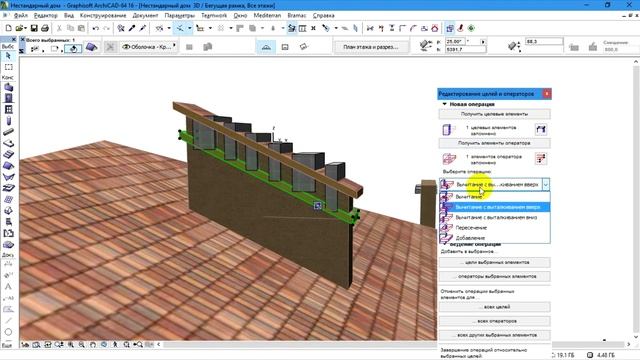The image size is (640, 360).
Task: Choose Вычитание с выталкиванием вниз option
Action: (495, 217)
